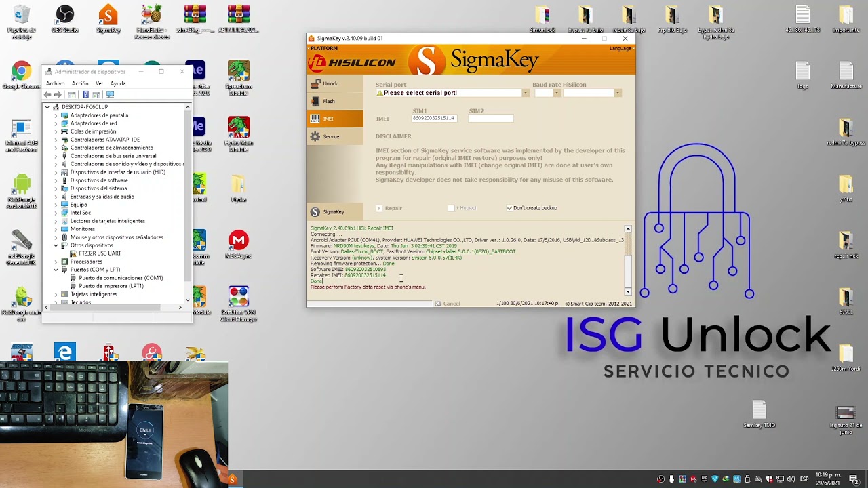Click SigmaKey icon in the taskbar
This screenshot has width=868, height=488.
pos(232,479)
